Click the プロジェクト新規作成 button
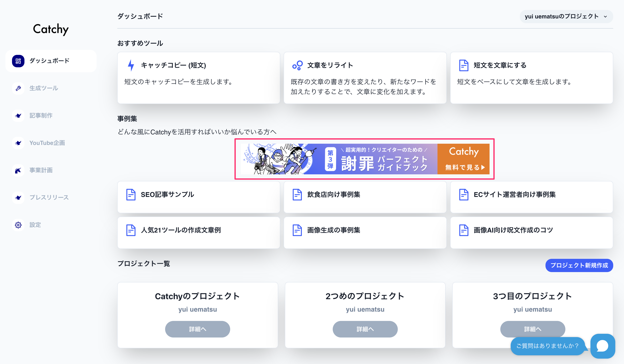This screenshot has height=364, width=624. pos(579,265)
